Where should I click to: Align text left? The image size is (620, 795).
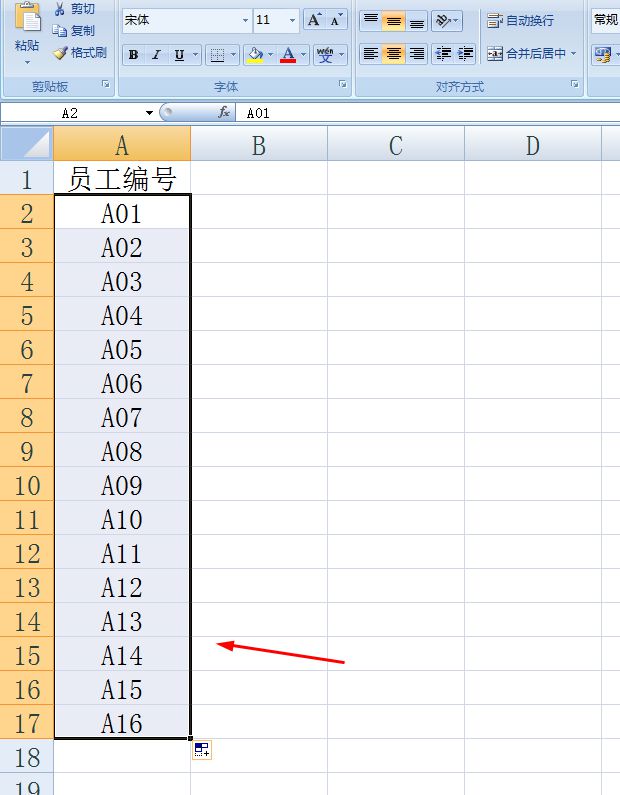[x=371, y=54]
